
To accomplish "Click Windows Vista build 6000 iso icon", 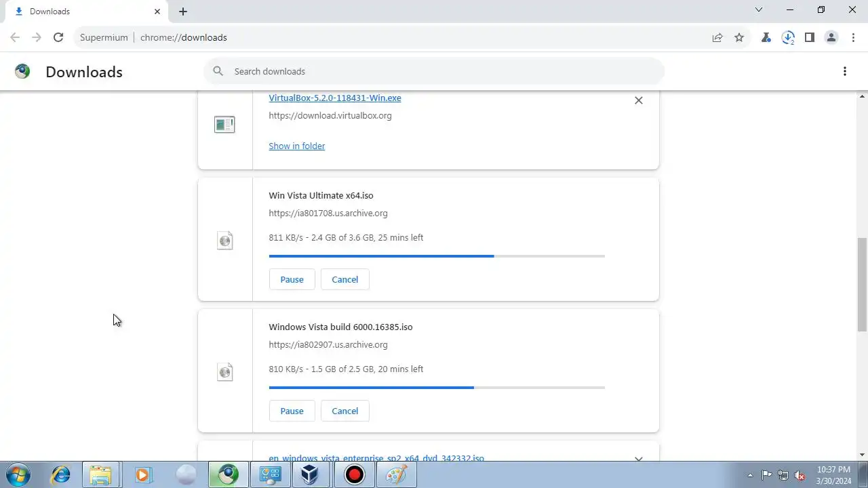I will pyautogui.click(x=224, y=371).
